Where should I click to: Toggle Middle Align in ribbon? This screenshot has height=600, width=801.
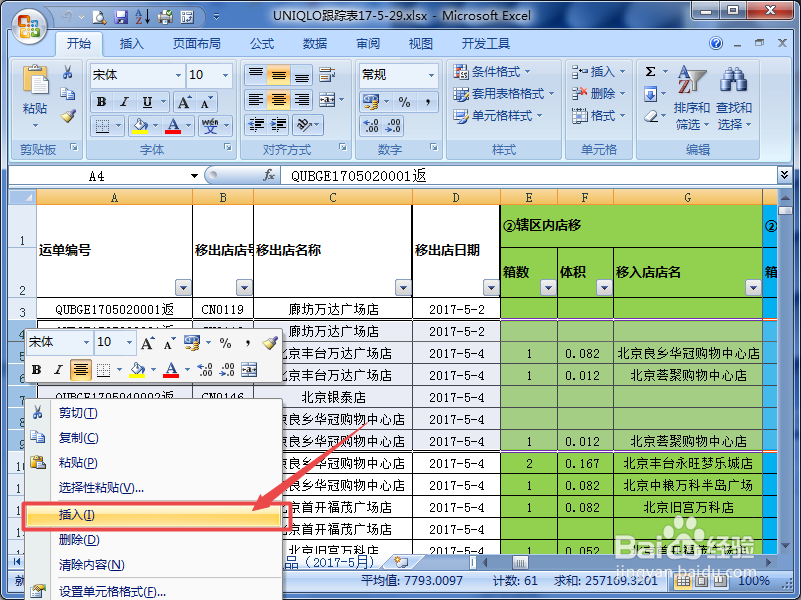coord(278,75)
